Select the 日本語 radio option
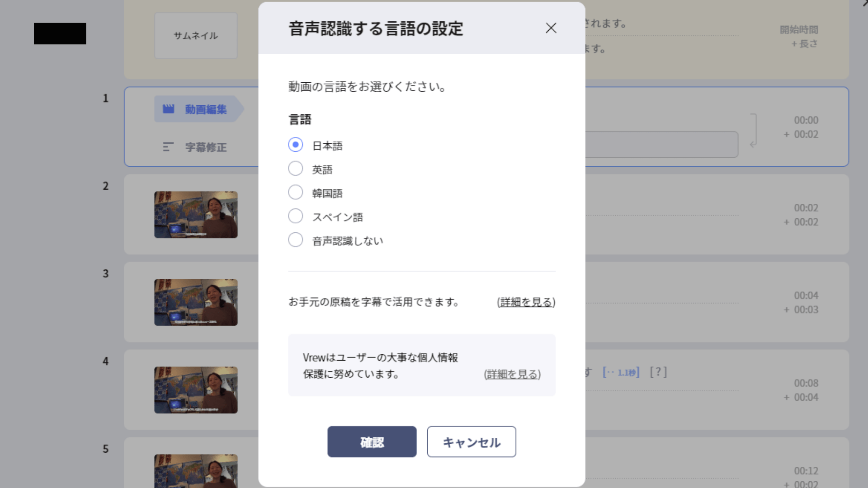The width and height of the screenshot is (868, 488). point(296,145)
